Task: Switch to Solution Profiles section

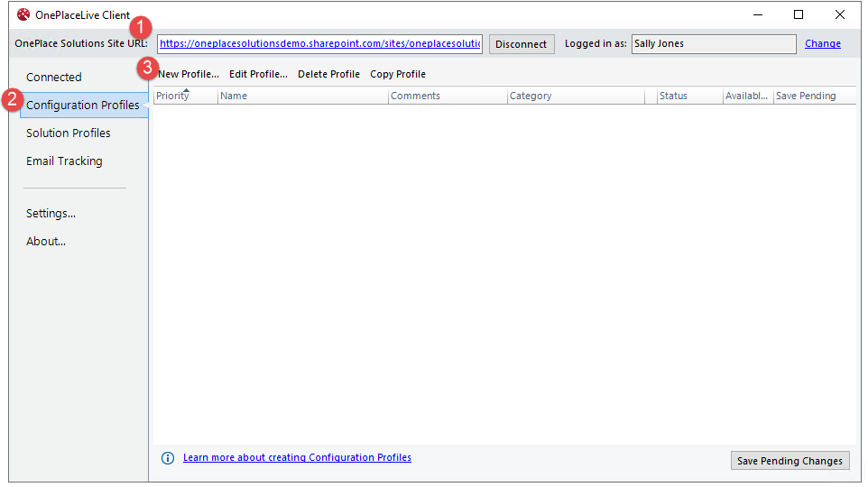Action: click(69, 133)
